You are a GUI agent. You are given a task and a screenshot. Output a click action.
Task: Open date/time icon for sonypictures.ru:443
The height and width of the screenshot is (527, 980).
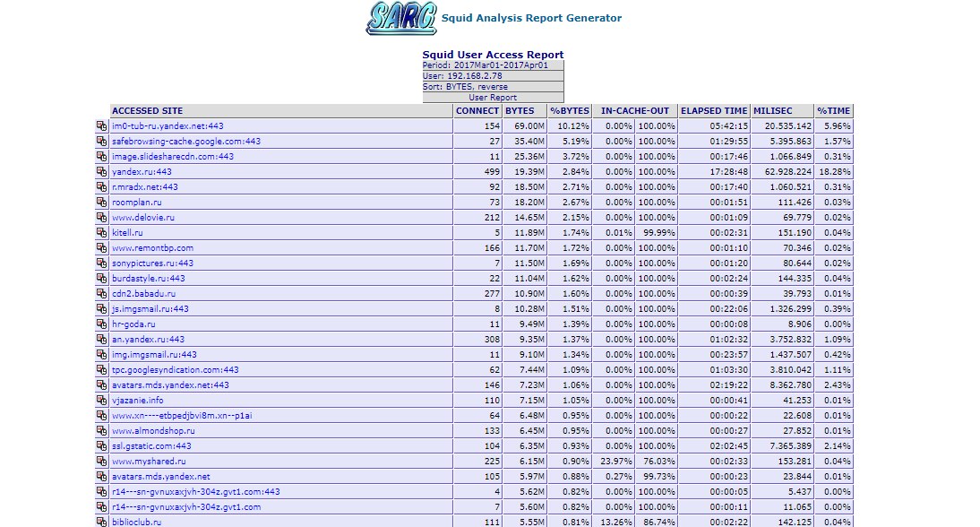pyautogui.click(x=101, y=263)
